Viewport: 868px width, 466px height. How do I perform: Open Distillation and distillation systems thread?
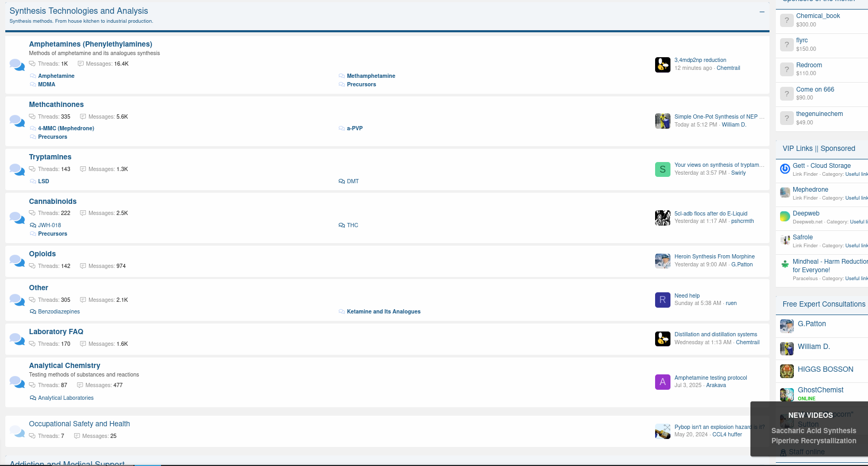[715, 334]
